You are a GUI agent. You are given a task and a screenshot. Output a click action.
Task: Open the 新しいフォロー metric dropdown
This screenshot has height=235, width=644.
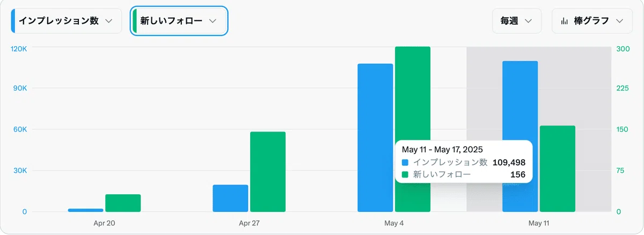pos(180,21)
